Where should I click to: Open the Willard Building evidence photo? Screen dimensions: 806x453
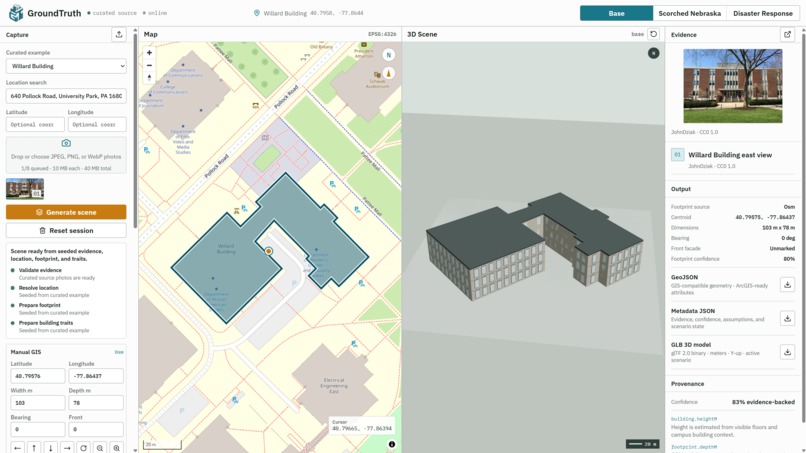[732, 86]
